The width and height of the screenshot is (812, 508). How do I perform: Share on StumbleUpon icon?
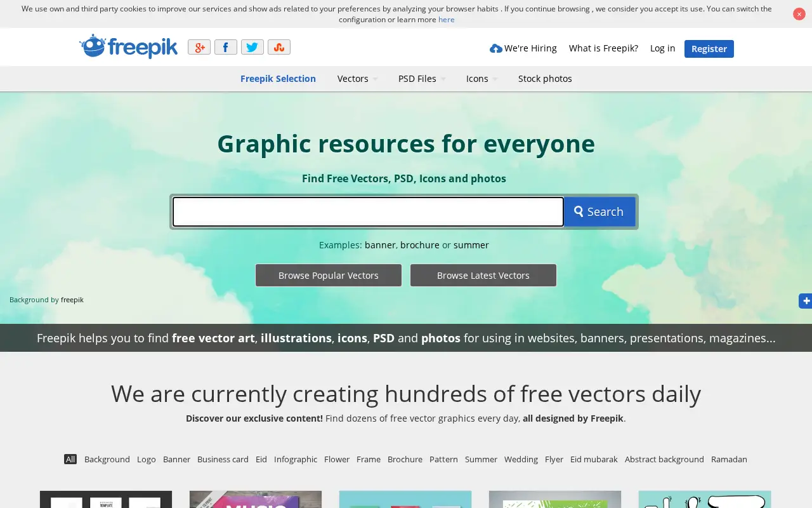click(x=279, y=47)
